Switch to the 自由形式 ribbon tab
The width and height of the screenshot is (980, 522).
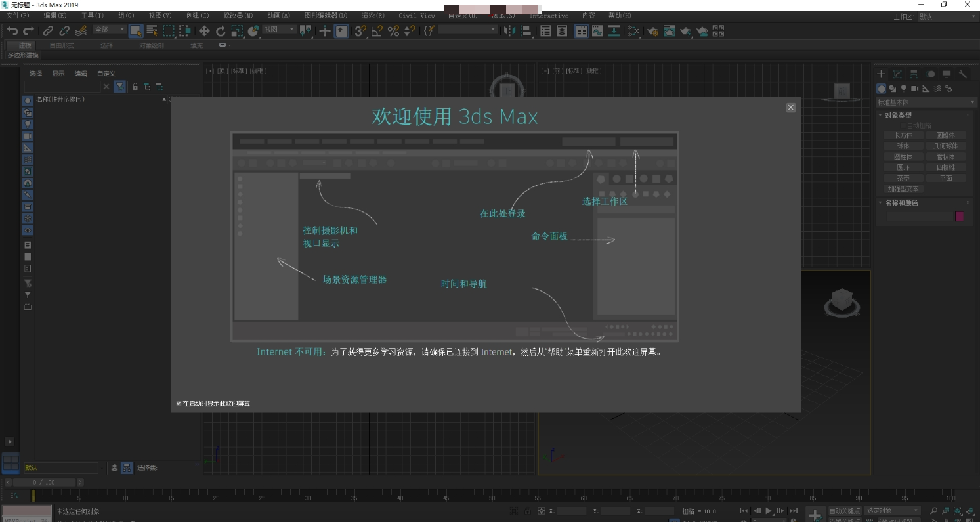click(62, 45)
